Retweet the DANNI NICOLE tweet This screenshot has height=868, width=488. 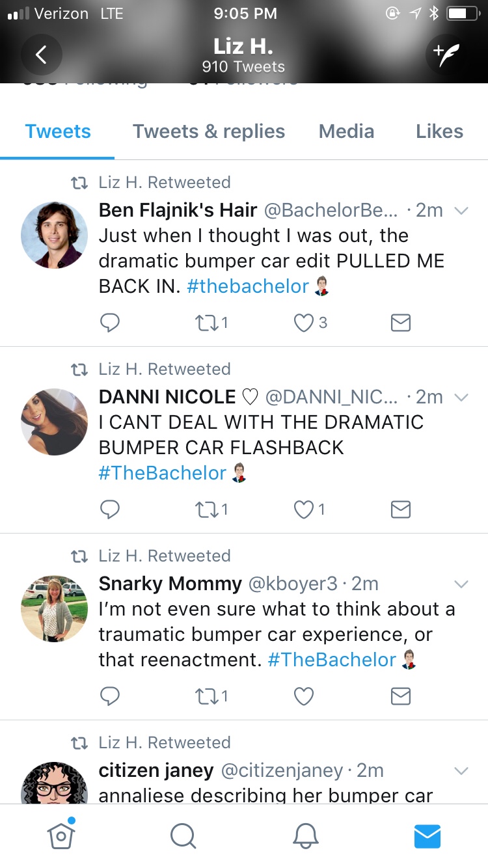click(208, 509)
